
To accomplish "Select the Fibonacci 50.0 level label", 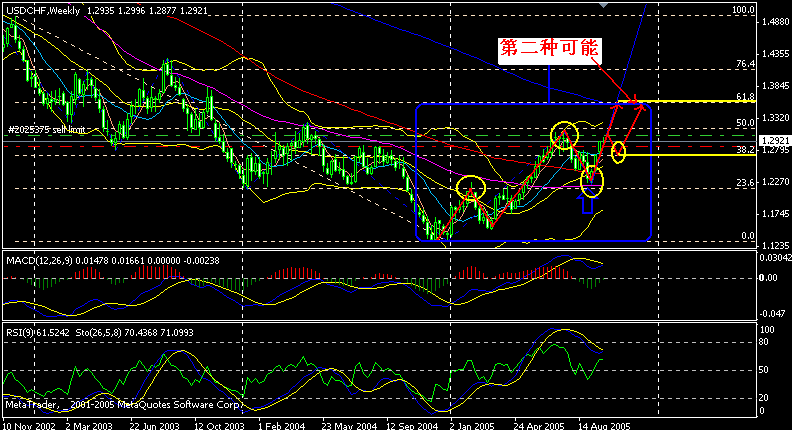I will point(746,123).
